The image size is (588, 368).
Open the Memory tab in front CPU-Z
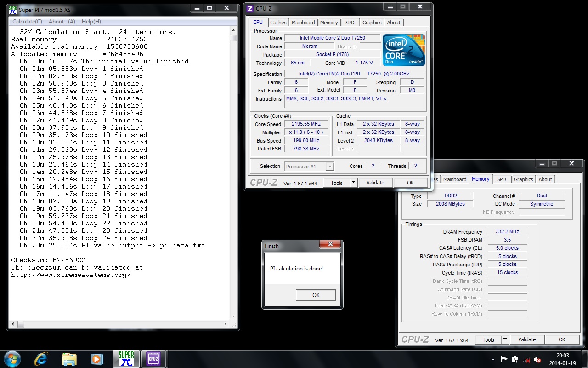pyautogui.click(x=329, y=23)
